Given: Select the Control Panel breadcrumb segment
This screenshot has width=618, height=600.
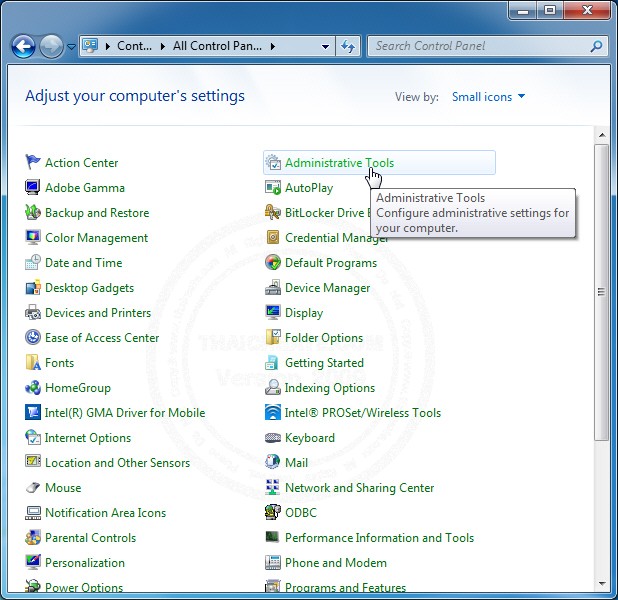Looking at the screenshot, I should click(134, 46).
